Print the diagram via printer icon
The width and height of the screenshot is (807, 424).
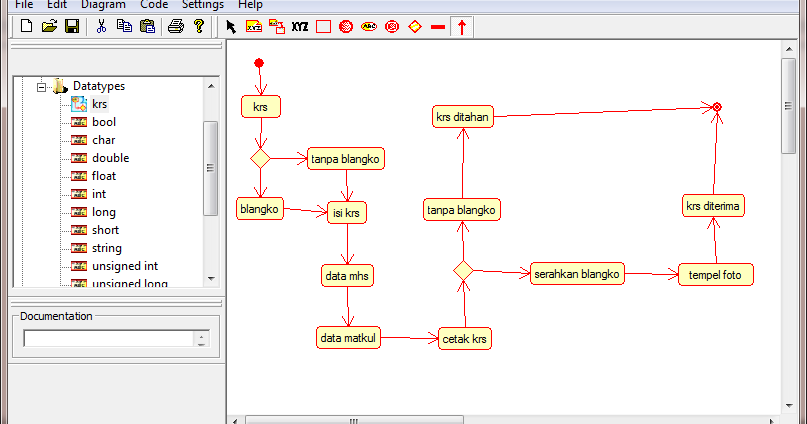176,26
